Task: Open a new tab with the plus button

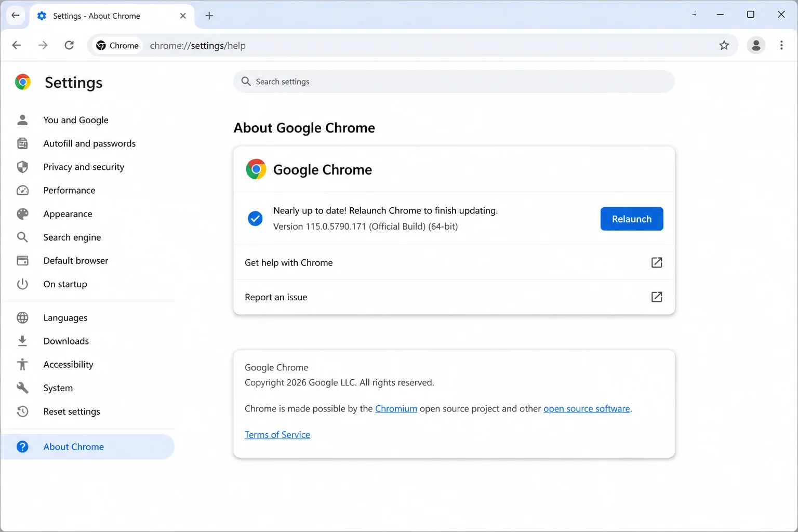Action: coord(209,16)
